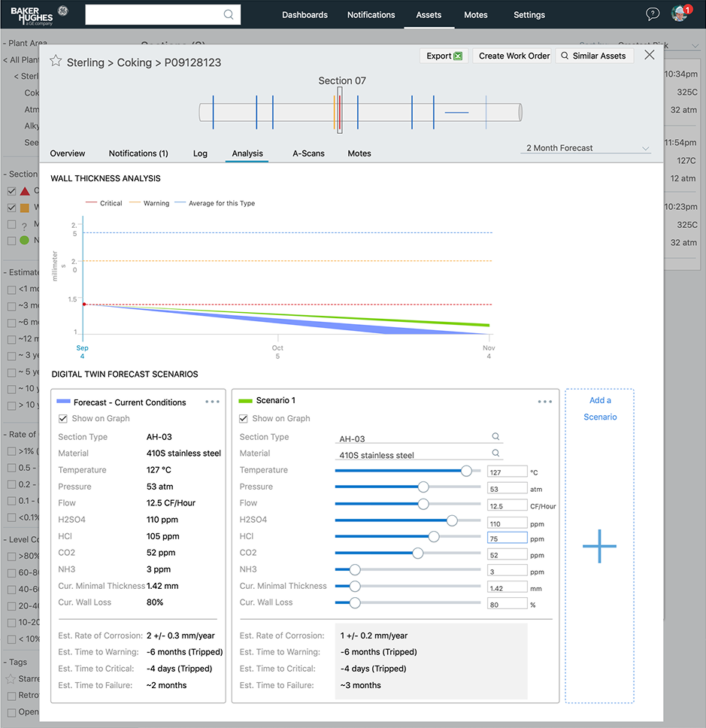Check the <1 month estimate checkbox
Image resolution: width=706 pixels, height=728 pixels.
coord(11,290)
